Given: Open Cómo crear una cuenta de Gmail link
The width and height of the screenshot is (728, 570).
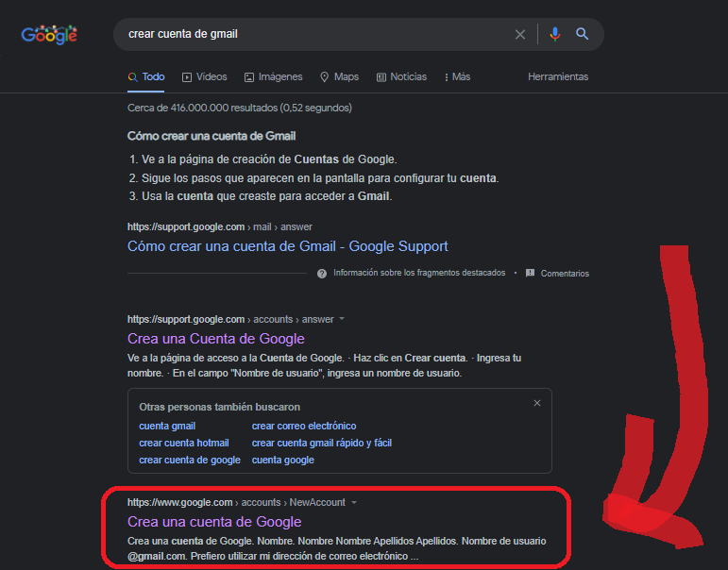Looking at the screenshot, I should (x=287, y=246).
